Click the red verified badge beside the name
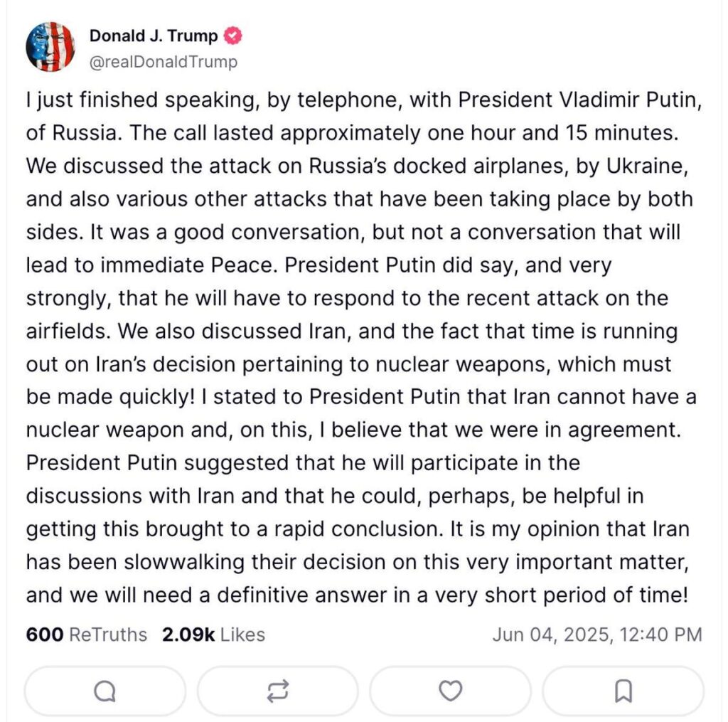Viewport: 728px width, 722px height. tap(233, 36)
